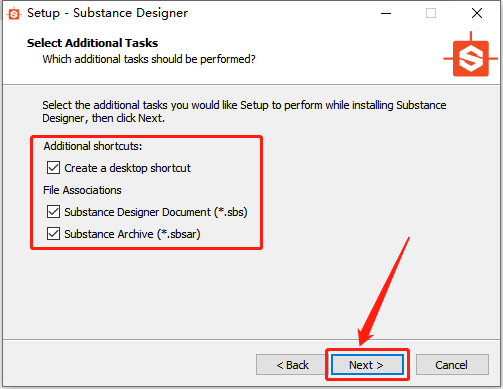Click the 'Substance Archive (*.sbsar)' label text
The width and height of the screenshot is (503, 389).
tap(132, 234)
